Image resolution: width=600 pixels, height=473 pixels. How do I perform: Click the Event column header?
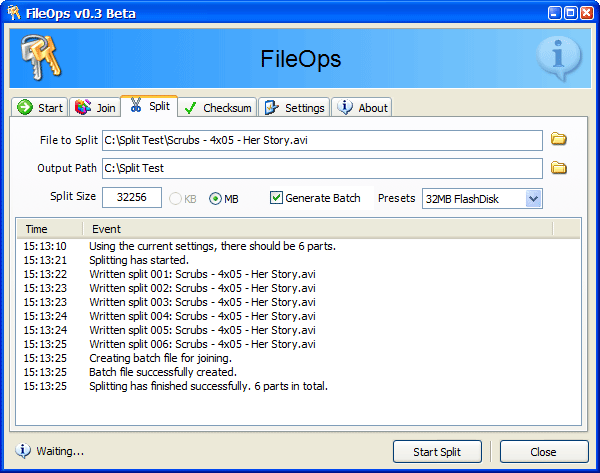point(330,229)
